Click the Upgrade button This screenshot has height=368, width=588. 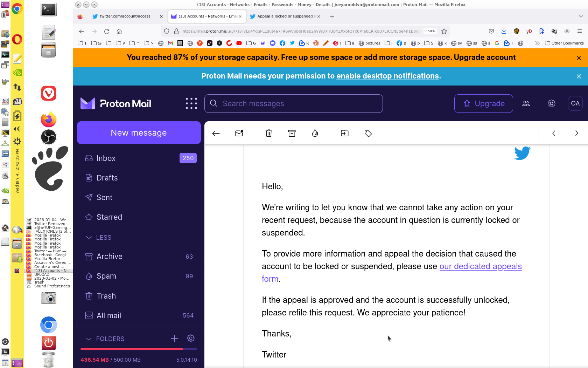click(484, 103)
